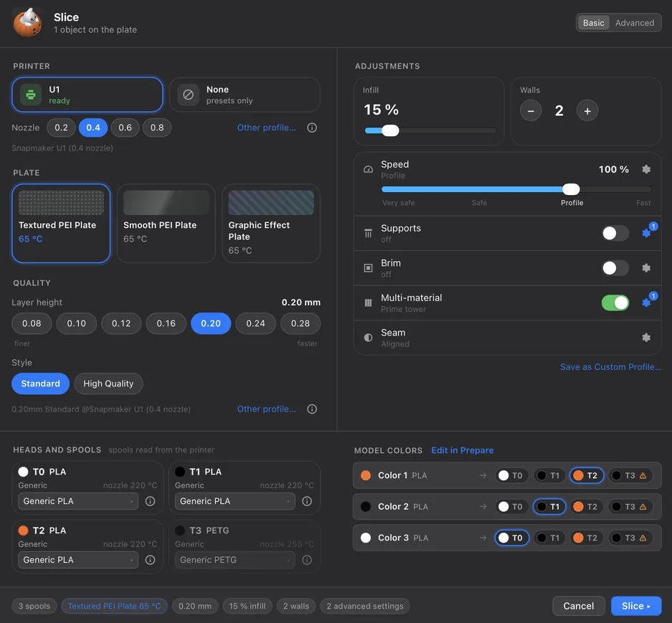
Task: Choose the Standard style
Action: pos(40,384)
